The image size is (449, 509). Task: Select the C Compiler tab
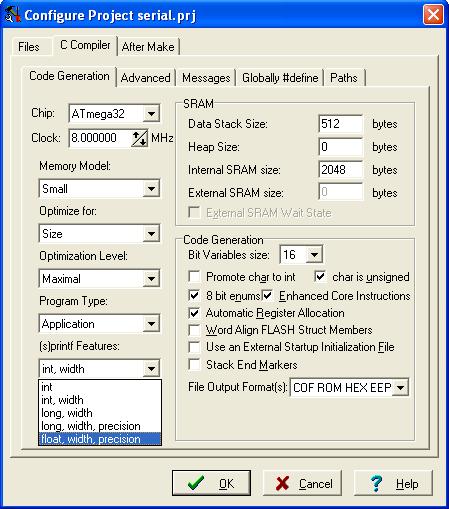click(x=85, y=45)
